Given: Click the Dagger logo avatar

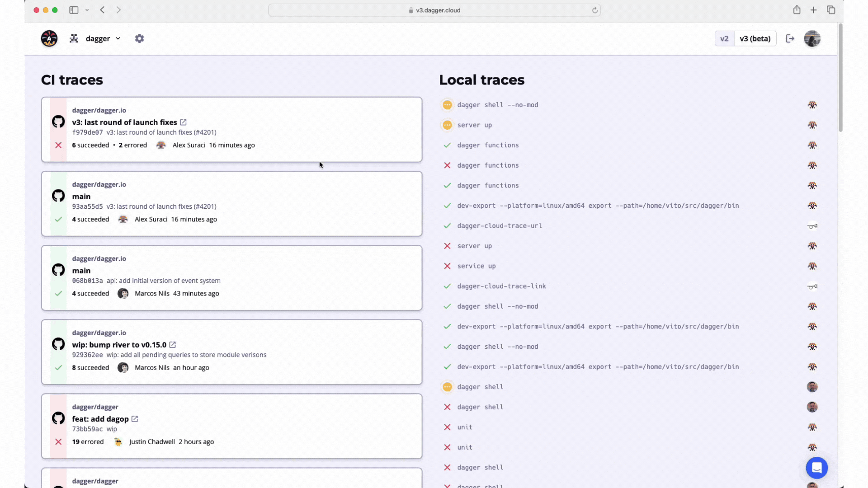Looking at the screenshot, I should point(49,38).
